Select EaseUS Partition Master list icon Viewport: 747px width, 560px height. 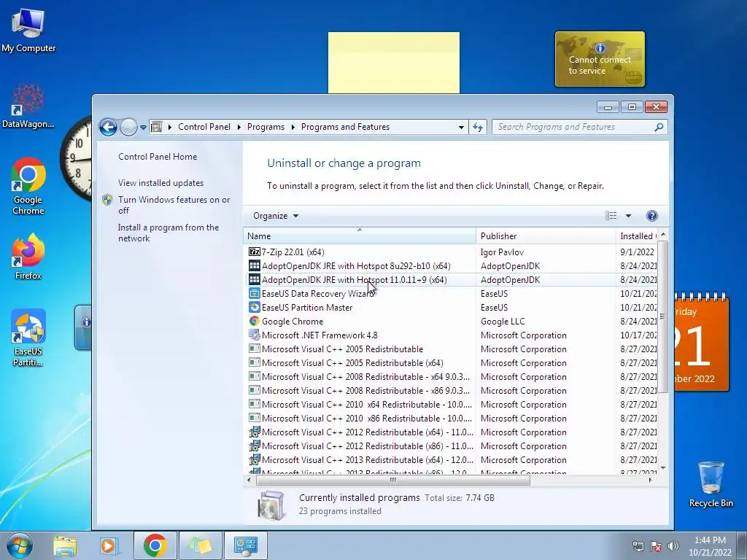coord(255,307)
